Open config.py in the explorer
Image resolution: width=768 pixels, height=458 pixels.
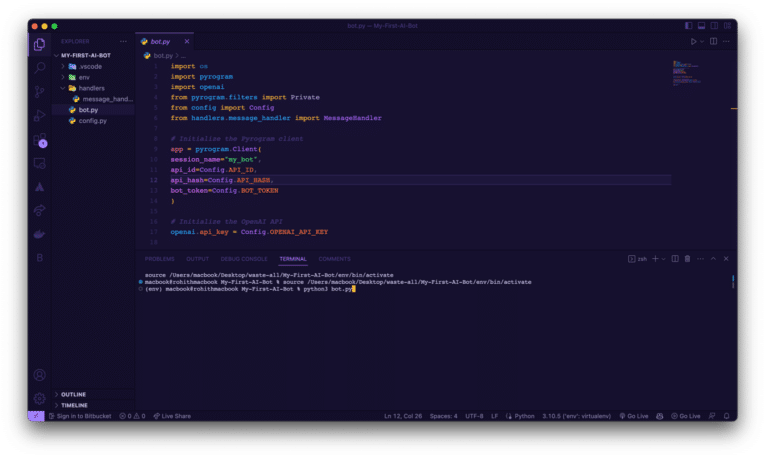92,120
